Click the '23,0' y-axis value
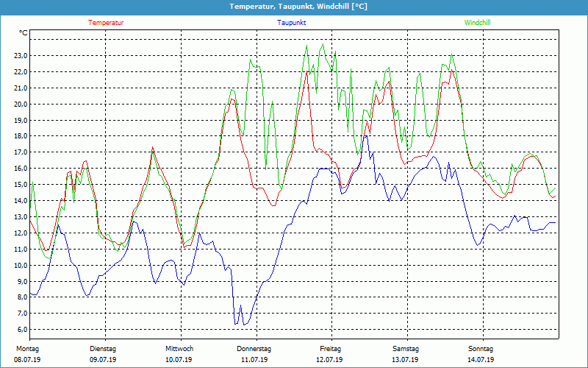588x368 pixels. pyautogui.click(x=21, y=56)
